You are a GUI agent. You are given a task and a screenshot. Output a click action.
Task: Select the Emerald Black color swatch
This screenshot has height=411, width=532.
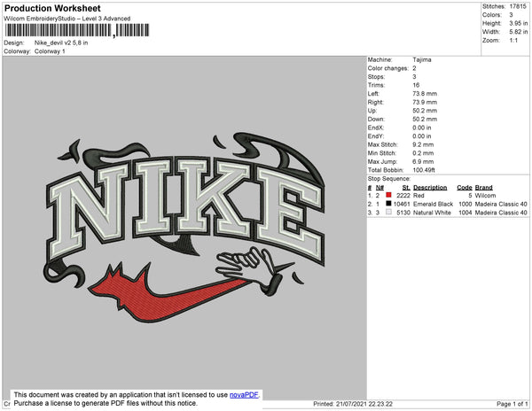[388, 204]
